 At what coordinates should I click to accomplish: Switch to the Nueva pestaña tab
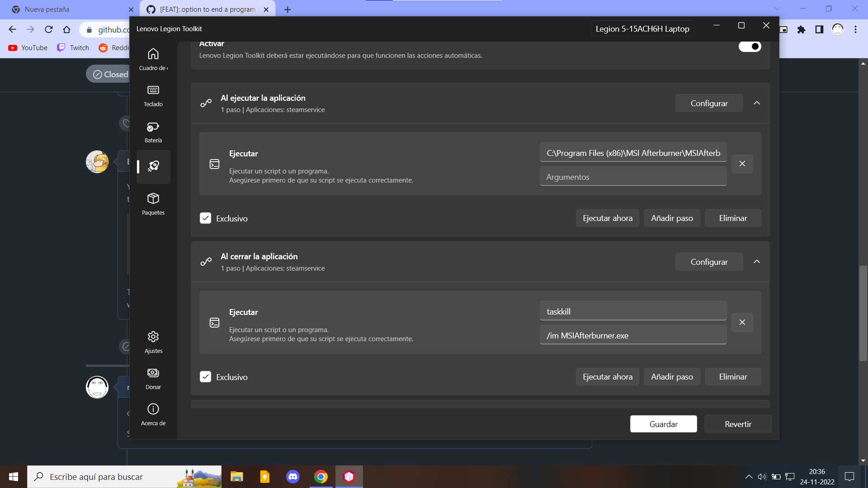coord(68,9)
